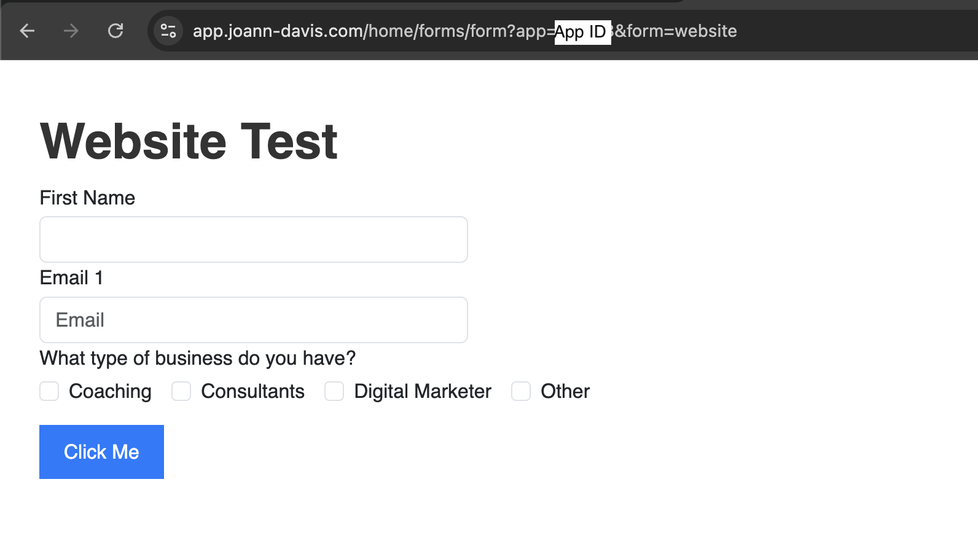The height and width of the screenshot is (560, 978).
Task: Click the Consultants option label
Action: point(252,391)
